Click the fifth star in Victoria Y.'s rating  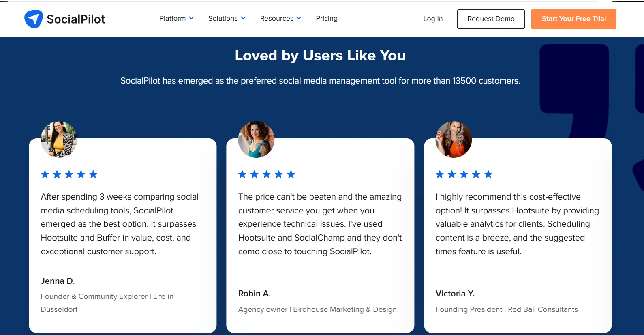(x=488, y=174)
